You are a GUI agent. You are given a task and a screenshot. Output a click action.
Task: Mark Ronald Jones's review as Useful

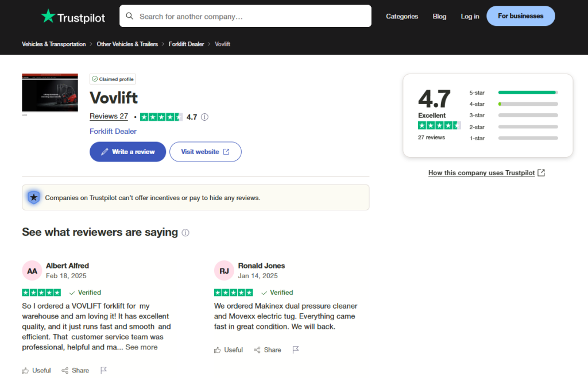pos(229,350)
